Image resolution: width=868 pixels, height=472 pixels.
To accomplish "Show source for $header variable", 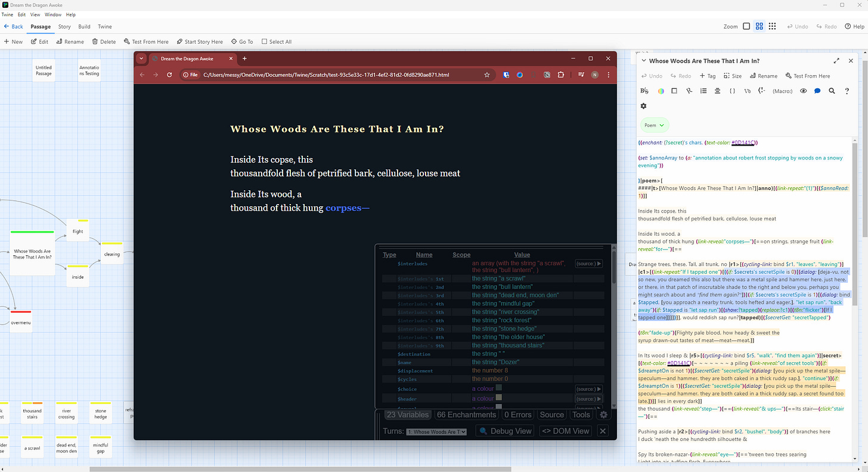I will 588,399.
